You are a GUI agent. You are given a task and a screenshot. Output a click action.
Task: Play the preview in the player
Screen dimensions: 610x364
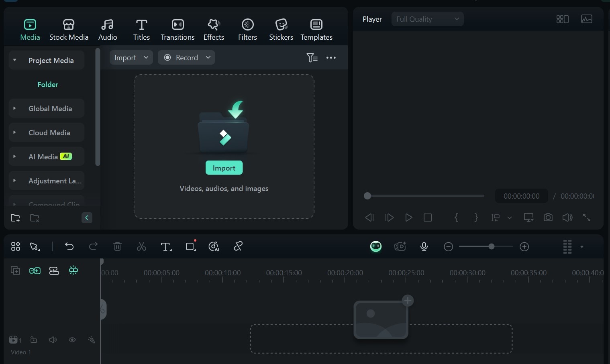coord(408,218)
